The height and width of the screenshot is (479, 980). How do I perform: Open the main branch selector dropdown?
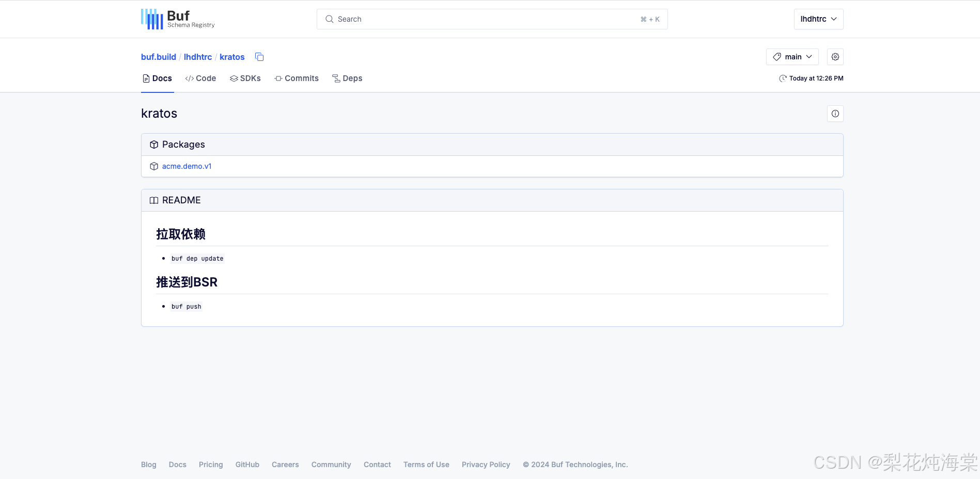point(792,57)
